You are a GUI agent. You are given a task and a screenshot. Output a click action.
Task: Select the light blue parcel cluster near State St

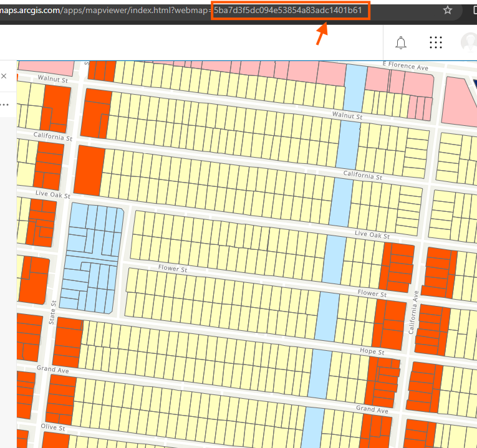[x=95, y=257]
